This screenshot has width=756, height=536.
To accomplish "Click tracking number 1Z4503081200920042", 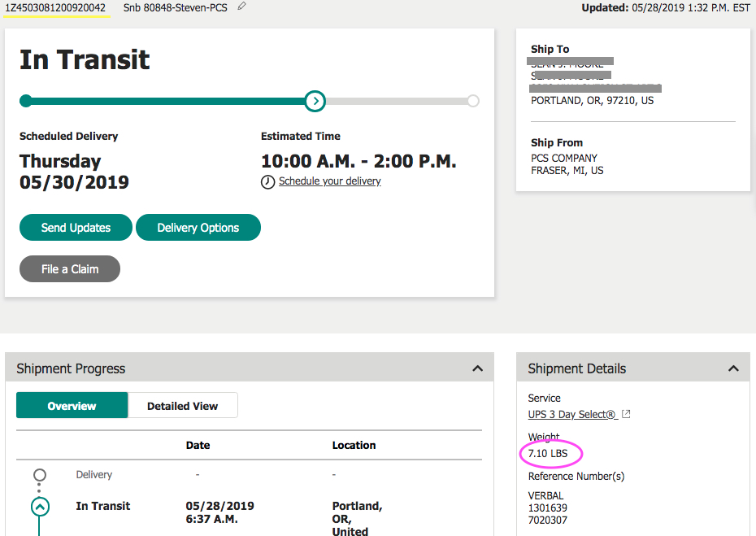I will click(55, 7).
